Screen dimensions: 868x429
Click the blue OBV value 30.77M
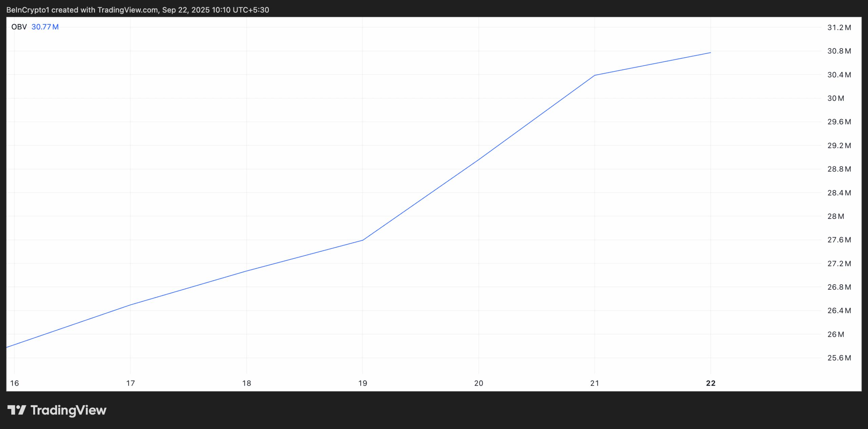pos(45,27)
